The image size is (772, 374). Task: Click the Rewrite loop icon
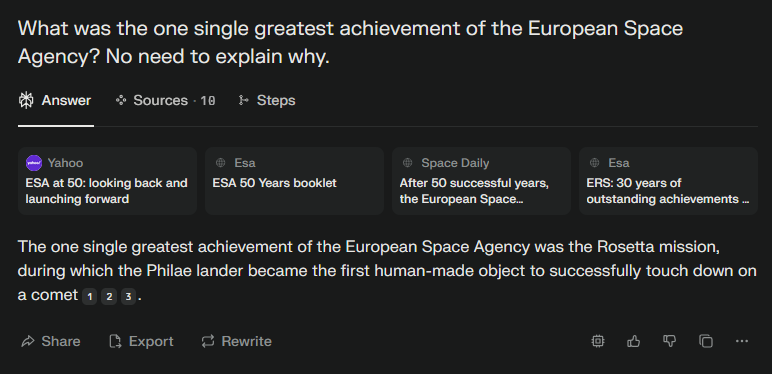pyautogui.click(x=208, y=341)
